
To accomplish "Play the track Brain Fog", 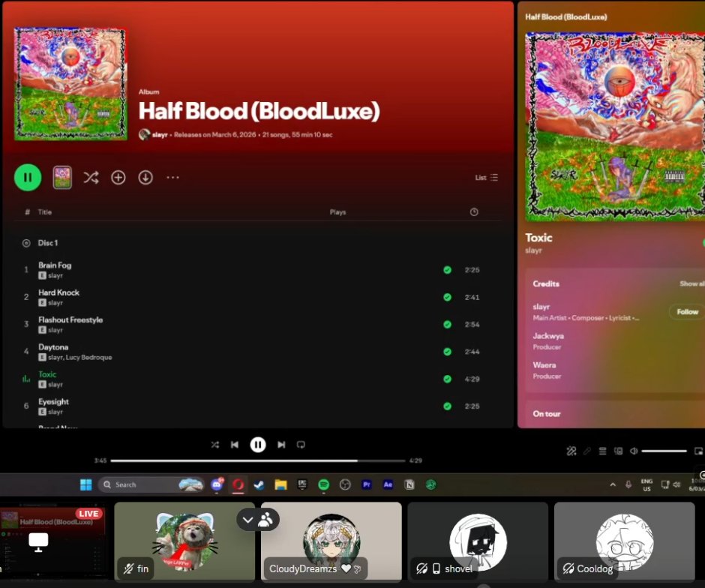I will (55, 265).
